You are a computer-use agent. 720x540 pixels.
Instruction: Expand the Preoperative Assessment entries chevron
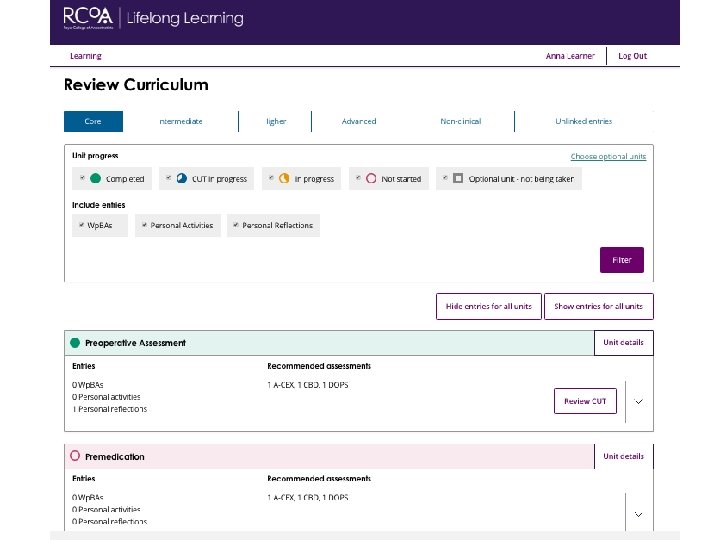click(638, 401)
